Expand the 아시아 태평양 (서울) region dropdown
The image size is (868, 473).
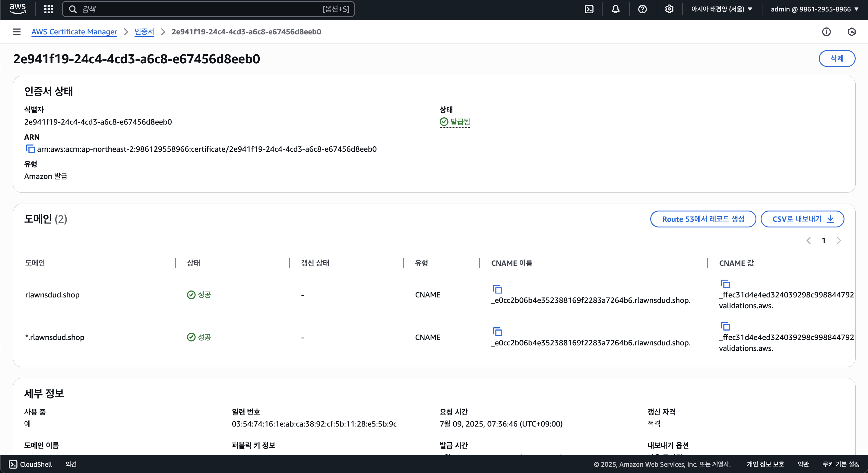721,9
